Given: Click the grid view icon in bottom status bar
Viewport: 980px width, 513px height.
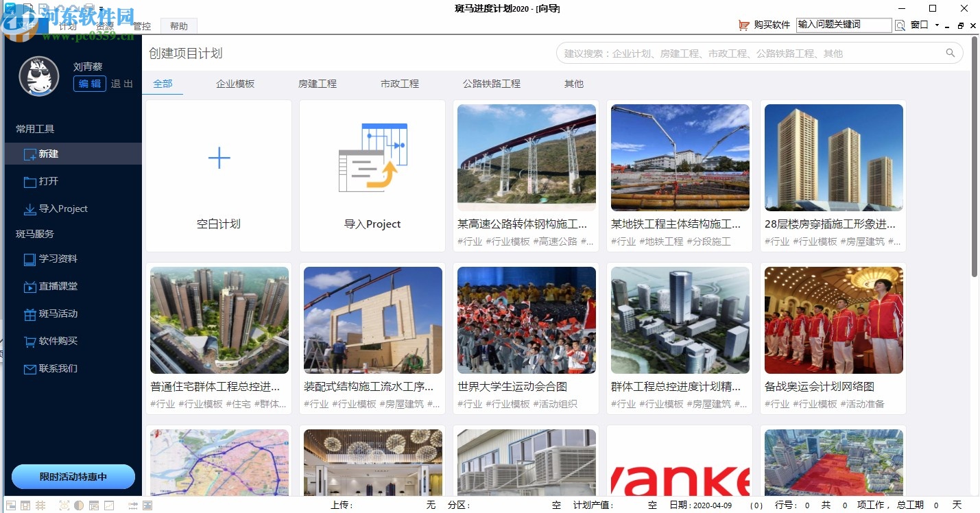Looking at the screenshot, I should tap(25, 505).
